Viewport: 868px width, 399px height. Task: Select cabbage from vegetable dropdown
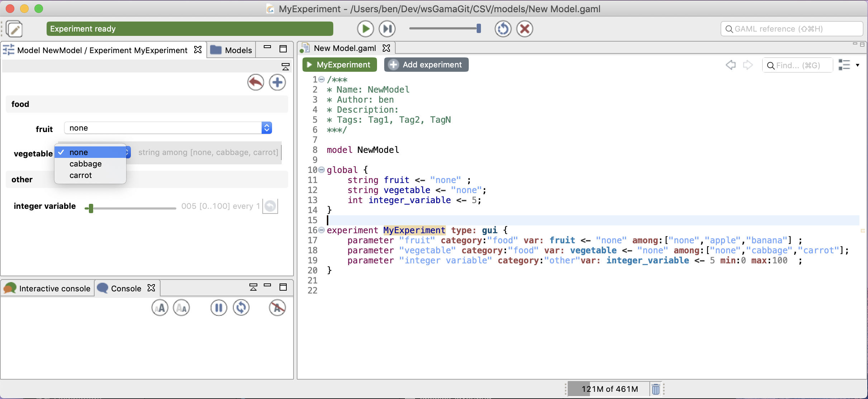[x=85, y=164]
